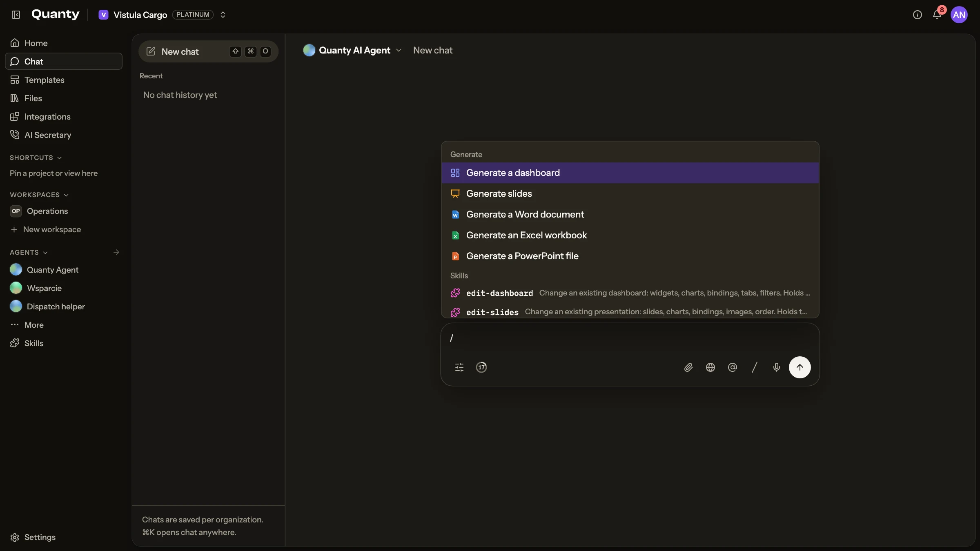Image resolution: width=980 pixels, height=551 pixels.
Task: Open the Quanty AI Agent dropdown
Action: [352, 50]
